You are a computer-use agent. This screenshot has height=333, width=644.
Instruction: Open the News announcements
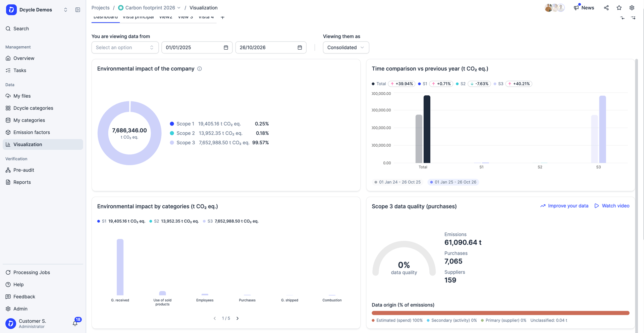pyautogui.click(x=584, y=8)
